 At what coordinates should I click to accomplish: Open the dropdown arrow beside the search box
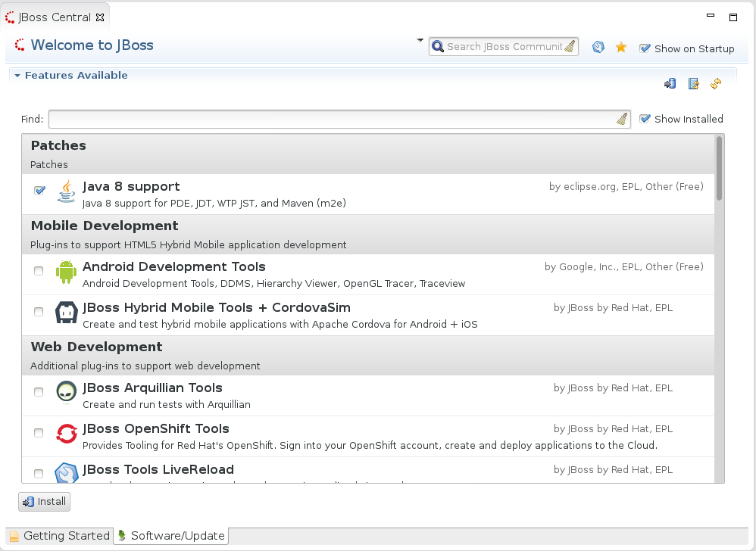coord(420,41)
